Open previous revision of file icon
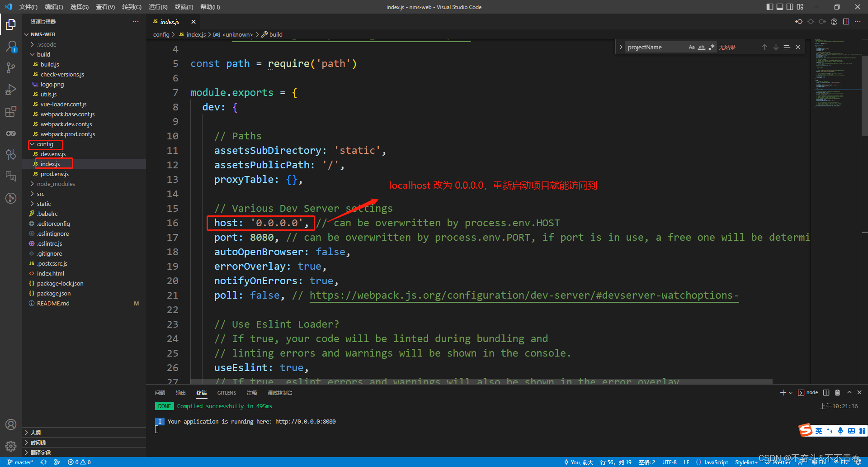Viewport: 868px width, 467px height. (x=799, y=22)
